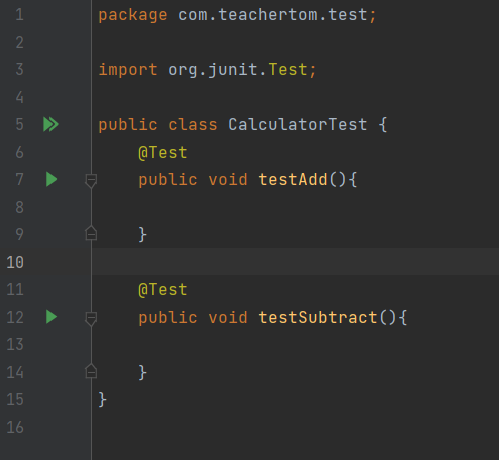499x460 pixels.
Task: Click the testAdd method name
Action: [293, 179]
